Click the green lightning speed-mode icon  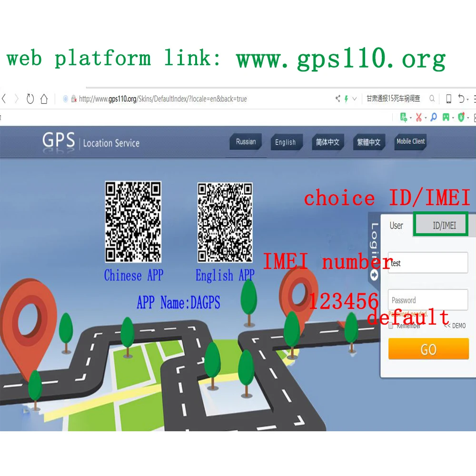point(346,99)
